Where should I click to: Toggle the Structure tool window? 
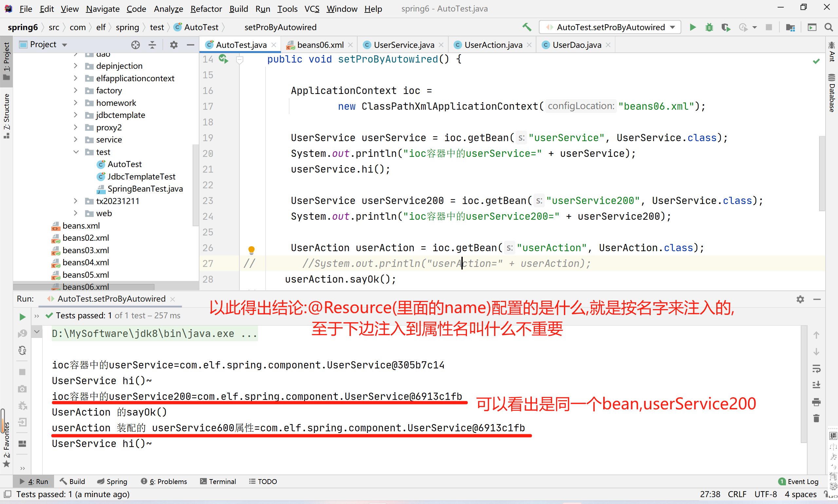tap(7, 116)
